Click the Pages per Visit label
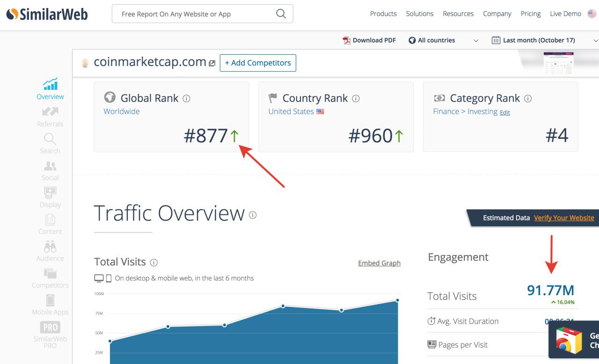The width and height of the screenshot is (599, 364). 463,345
